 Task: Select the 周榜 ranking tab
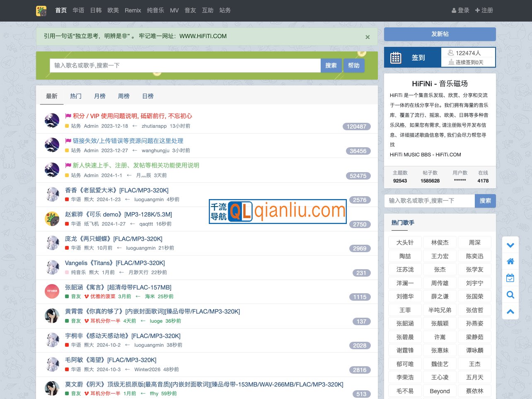click(123, 96)
